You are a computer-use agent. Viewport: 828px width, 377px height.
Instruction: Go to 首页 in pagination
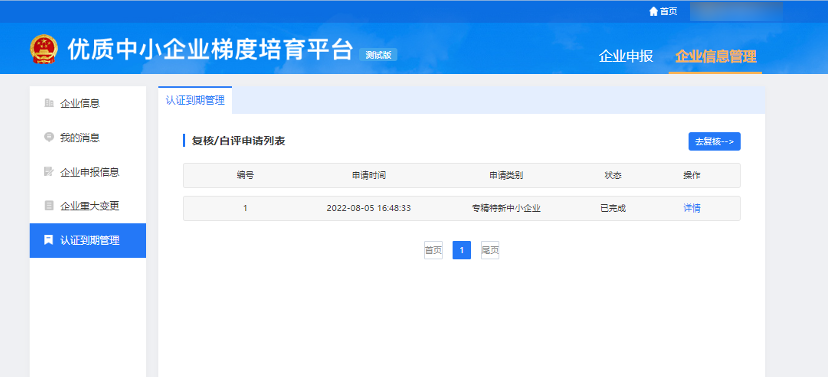[x=434, y=250]
